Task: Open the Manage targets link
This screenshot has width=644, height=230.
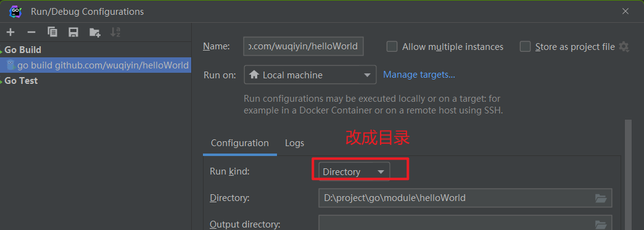Action: pyautogui.click(x=419, y=75)
